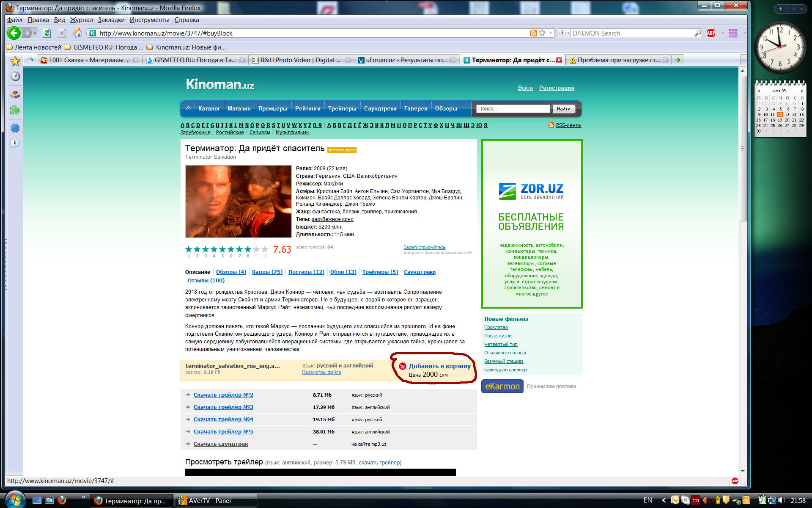Switch to the uForum.uz tab
The image size is (812, 508).
406,60
